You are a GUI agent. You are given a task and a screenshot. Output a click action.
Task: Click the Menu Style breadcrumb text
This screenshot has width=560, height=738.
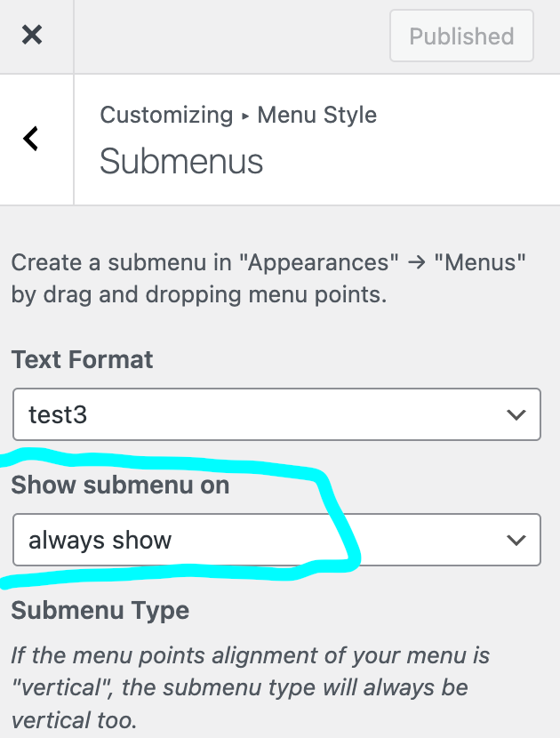[316, 115]
